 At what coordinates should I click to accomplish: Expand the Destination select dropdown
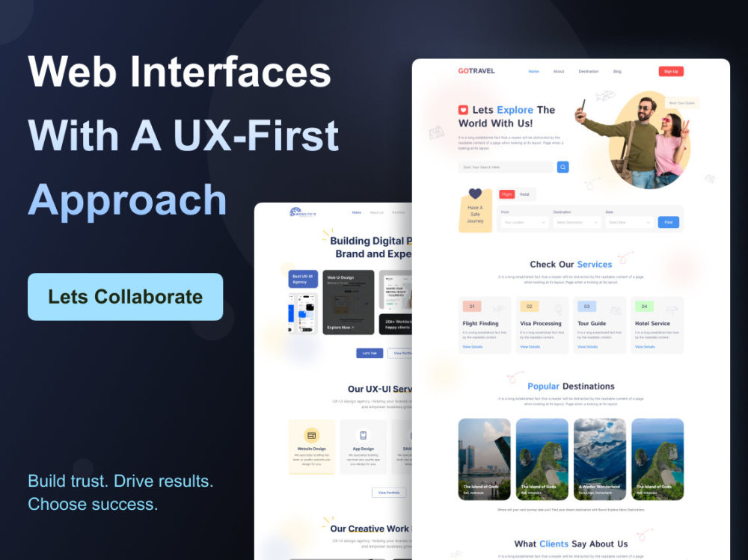(x=577, y=222)
